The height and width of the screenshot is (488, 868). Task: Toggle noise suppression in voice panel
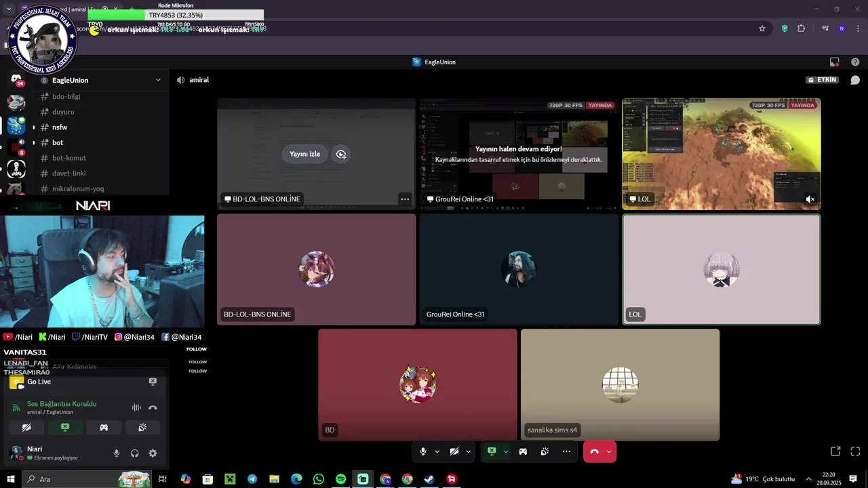click(x=136, y=407)
